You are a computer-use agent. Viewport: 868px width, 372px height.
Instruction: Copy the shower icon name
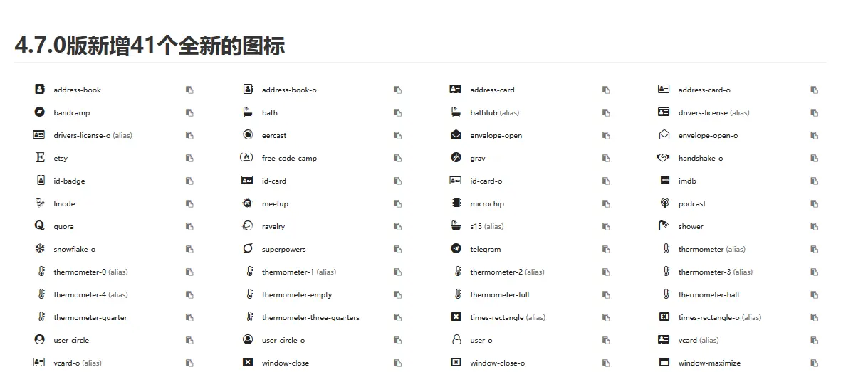814,226
